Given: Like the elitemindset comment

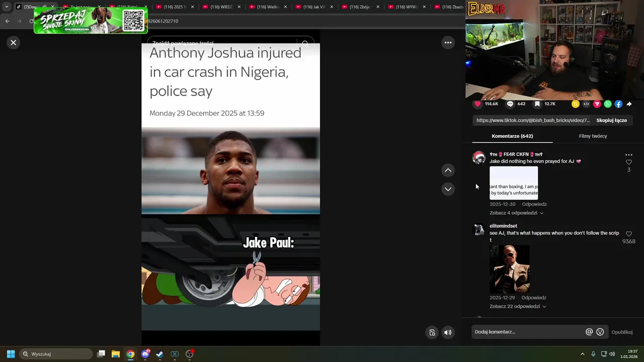Looking at the screenshot, I should (628, 234).
